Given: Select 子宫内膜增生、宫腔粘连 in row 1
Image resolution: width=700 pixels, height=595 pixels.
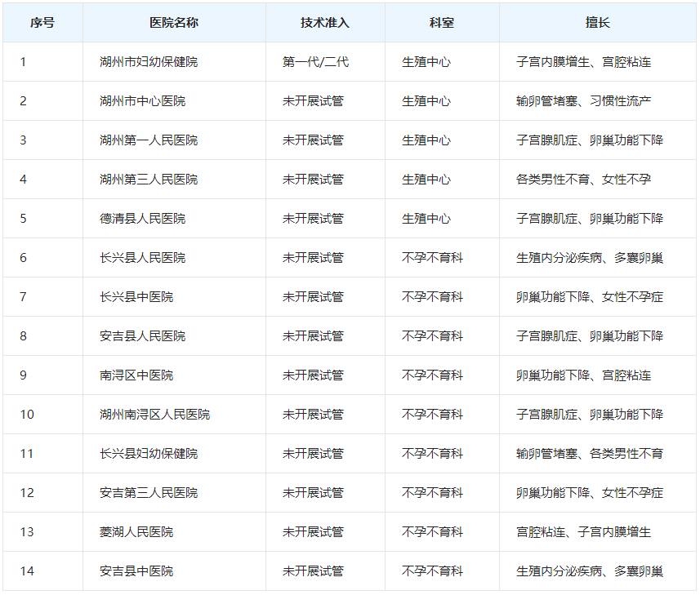Looking at the screenshot, I should (583, 62).
